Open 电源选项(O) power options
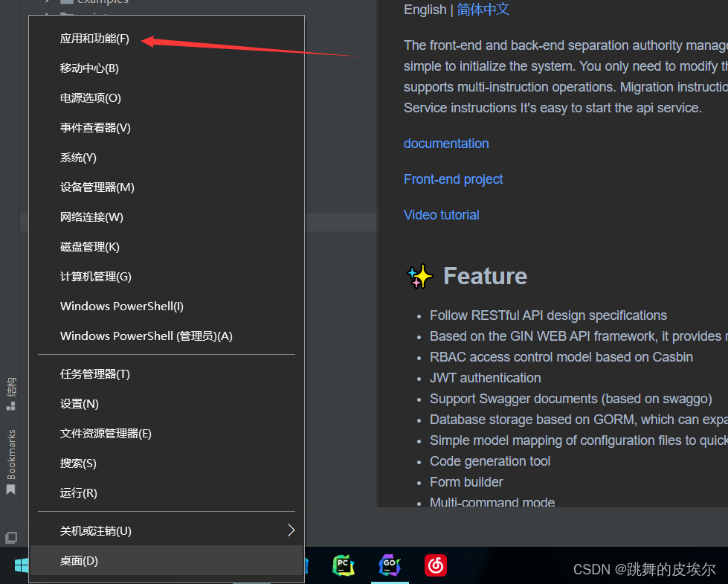 tap(167, 98)
